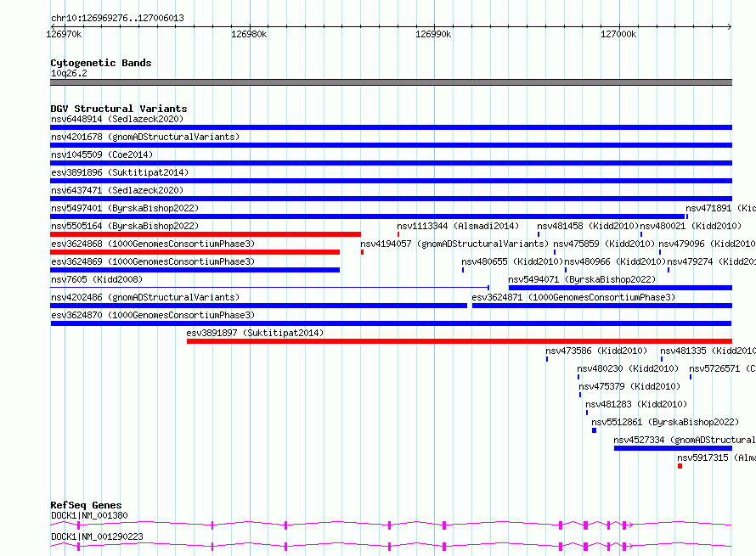
Task: Click the 126980k ruler position label
Action: coord(249,34)
